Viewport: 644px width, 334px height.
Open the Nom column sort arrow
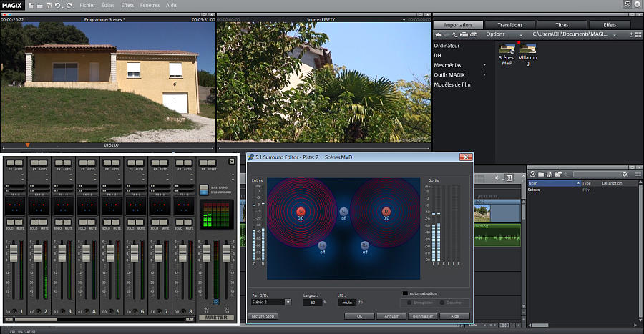click(x=578, y=183)
